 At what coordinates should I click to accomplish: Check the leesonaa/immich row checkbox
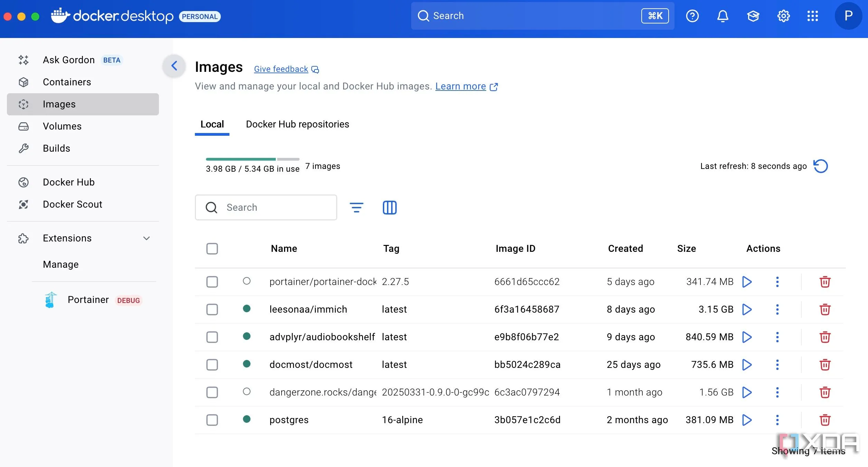(x=212, y=309)
